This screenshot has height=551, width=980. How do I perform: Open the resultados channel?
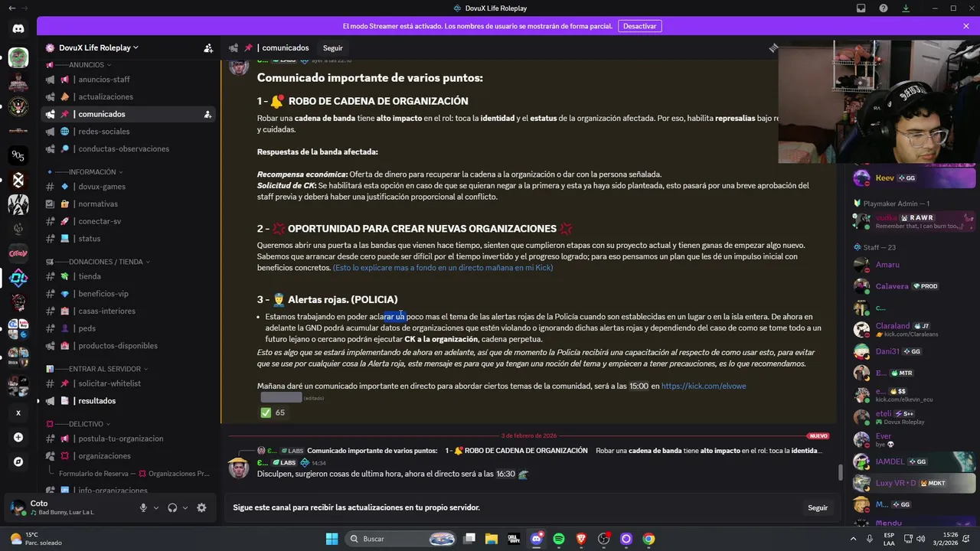point(128,401)
